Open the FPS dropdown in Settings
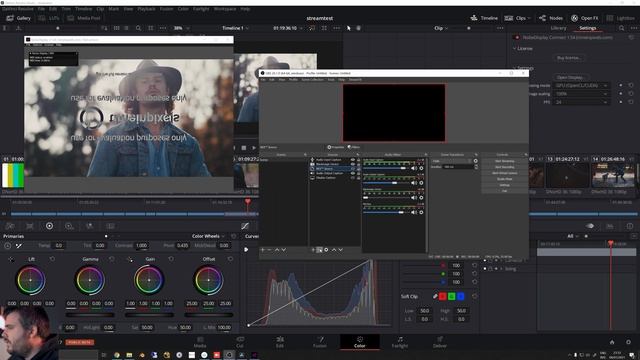Viewport: 640px width, 360px height. click(581, 102)
